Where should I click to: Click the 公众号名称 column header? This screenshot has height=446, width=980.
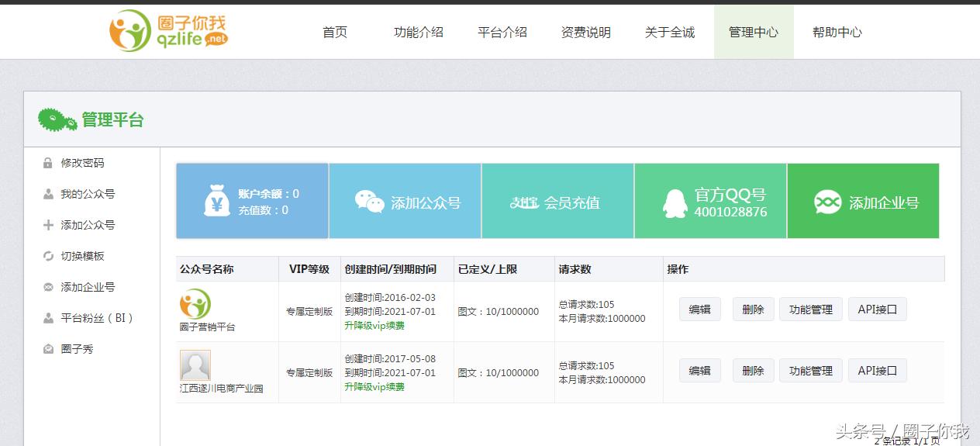pos(207,269)
